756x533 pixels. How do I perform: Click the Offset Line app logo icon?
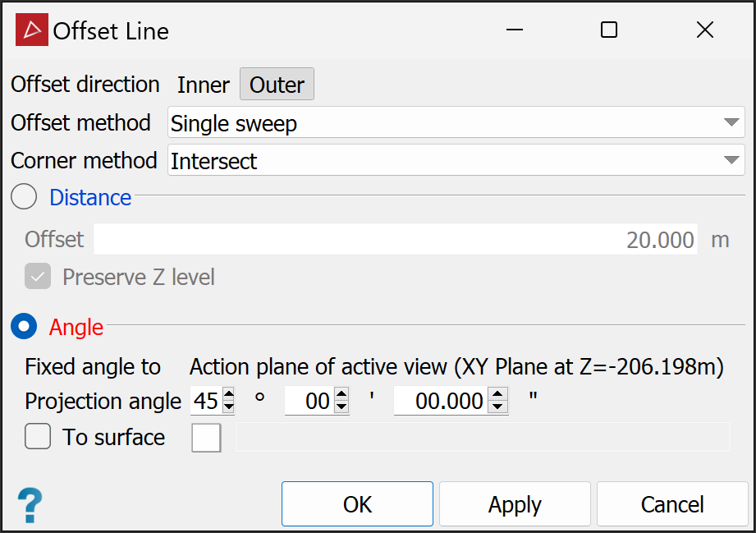[32, 30]
